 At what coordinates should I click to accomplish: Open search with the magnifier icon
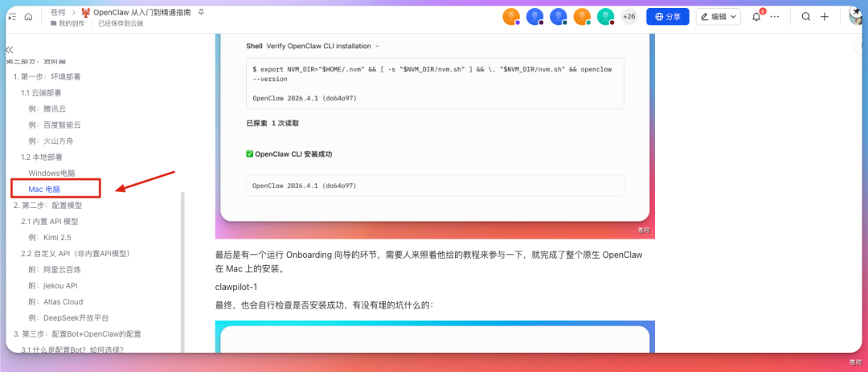[806, 17]
